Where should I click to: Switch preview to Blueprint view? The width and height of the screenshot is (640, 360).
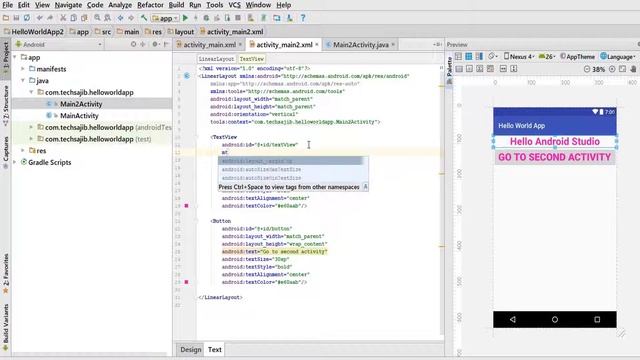(469, 56)
